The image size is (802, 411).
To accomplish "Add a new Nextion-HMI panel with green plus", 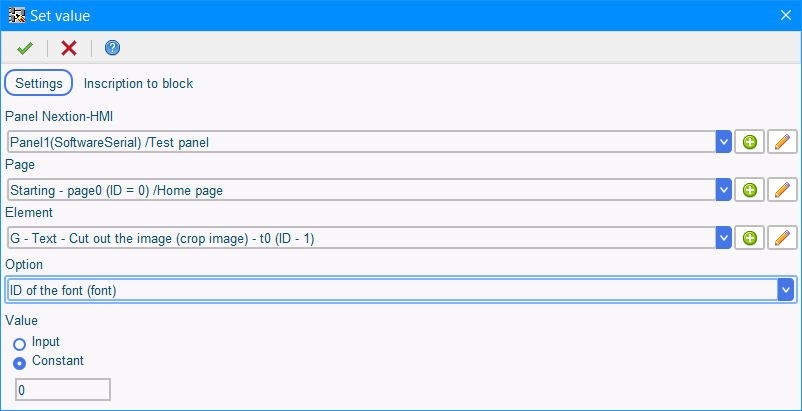I will pos(749,142).
